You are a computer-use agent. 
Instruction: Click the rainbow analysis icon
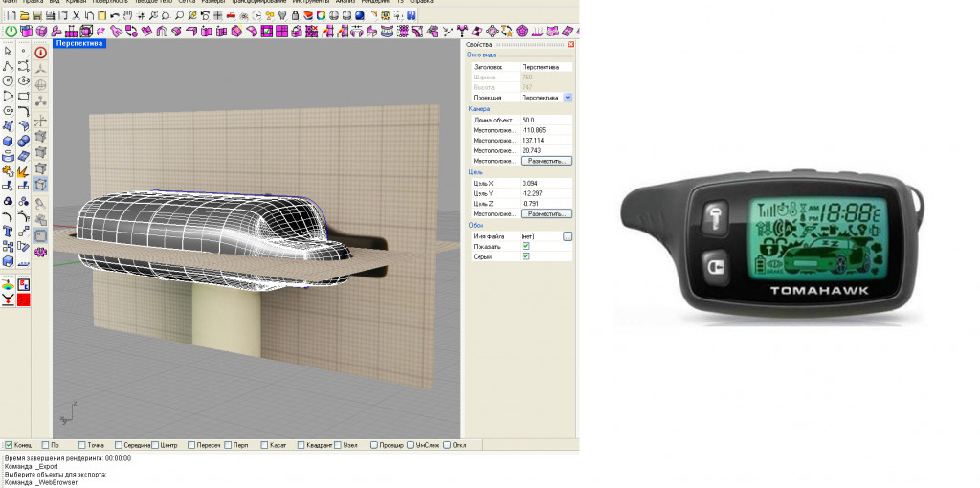[x=8, y=285]
